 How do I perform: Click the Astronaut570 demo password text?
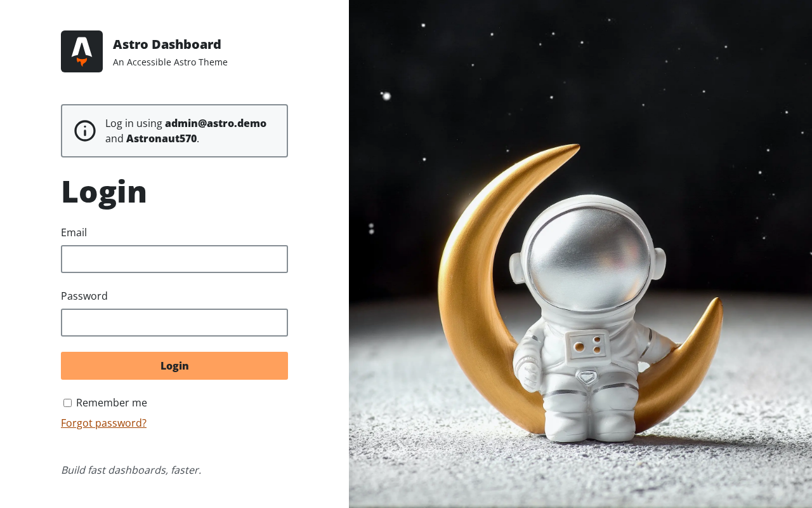coord(162,138)
